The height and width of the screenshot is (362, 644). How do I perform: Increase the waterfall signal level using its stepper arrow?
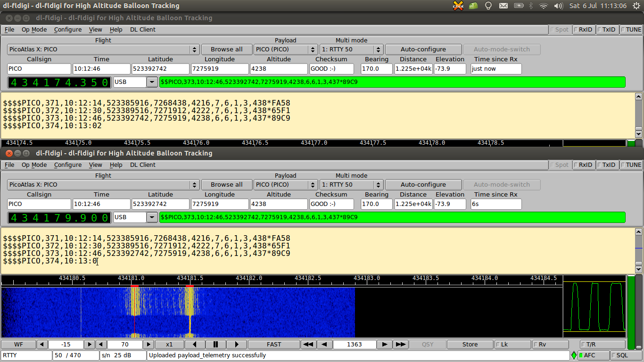point(89,344)
